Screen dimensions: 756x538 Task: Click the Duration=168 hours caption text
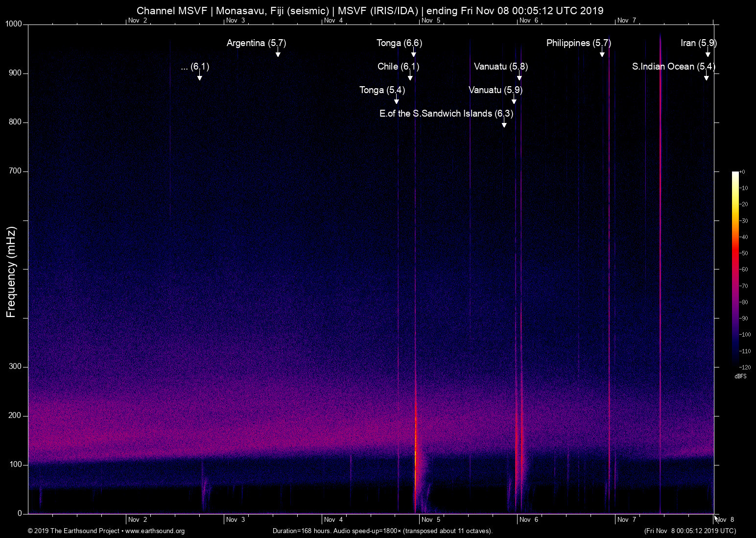coord(382,531)
